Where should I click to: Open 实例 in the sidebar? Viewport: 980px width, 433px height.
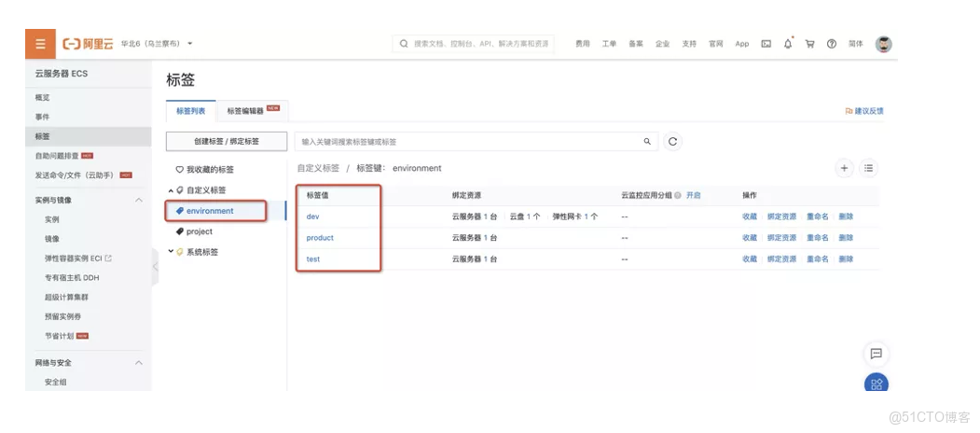pyautogui.click(x=52, y=219)
